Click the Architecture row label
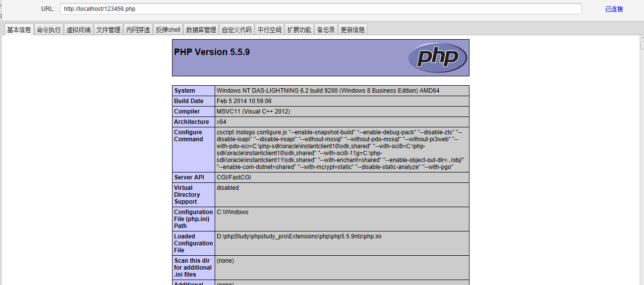This screenshot has height=285, width=644. tap(191, 122)
